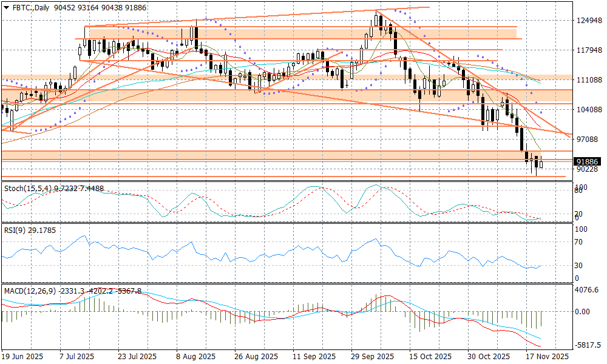
Task: Click the 29 Sep 2025 date marker
Action: point(371,357)
